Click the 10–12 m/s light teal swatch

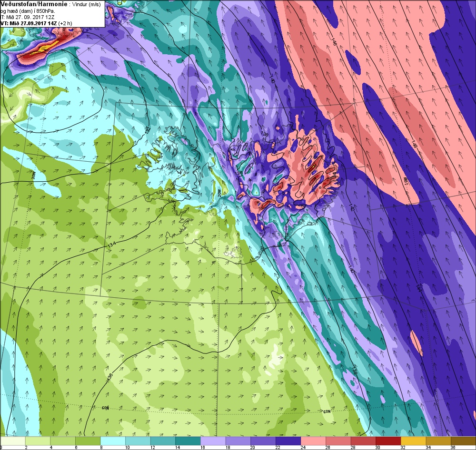[138, 440]
